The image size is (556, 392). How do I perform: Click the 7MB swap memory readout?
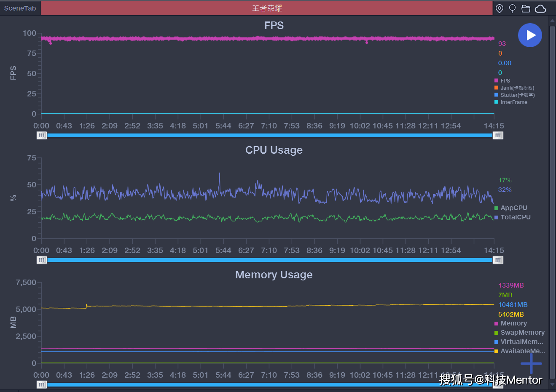click(x=505, y=295)
